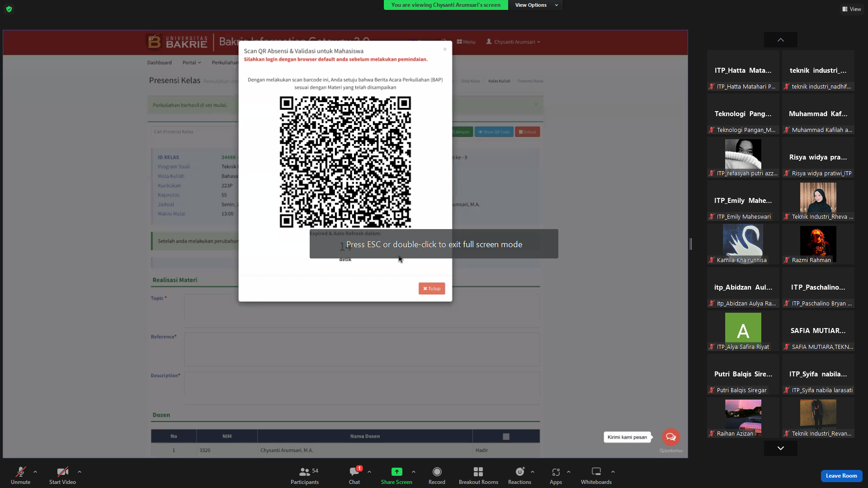Viewport: 868px width, 488px height.
Task: Click the QR code image
Action: 345,162
